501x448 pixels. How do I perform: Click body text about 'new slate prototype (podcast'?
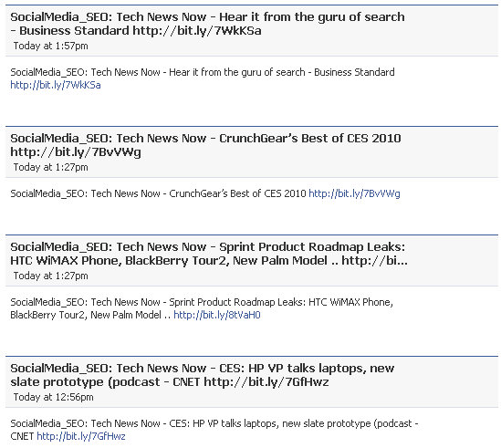(347, 423)
